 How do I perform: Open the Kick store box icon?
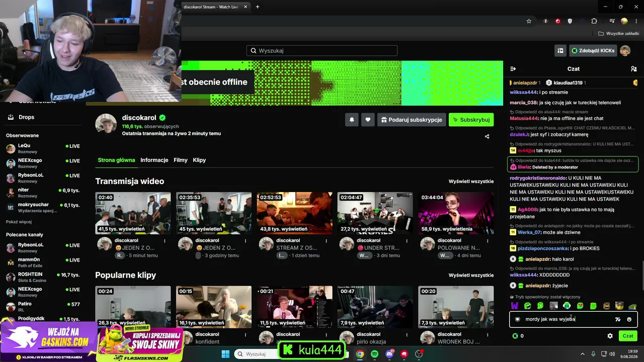click(x=560, y=51)
